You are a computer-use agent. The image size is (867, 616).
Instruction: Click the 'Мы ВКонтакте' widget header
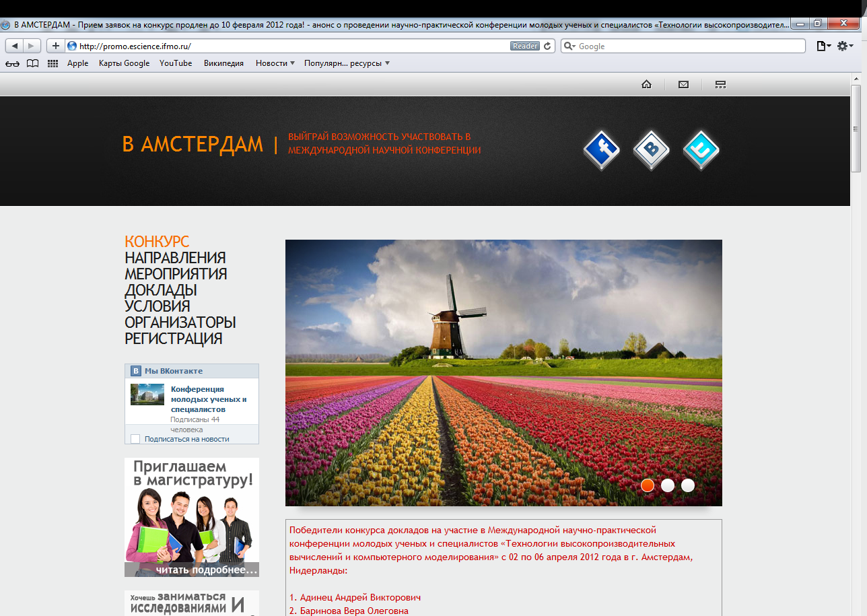click(192, 371)
